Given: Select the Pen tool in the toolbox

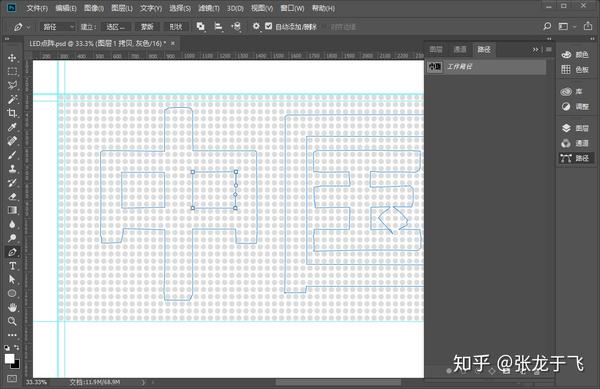Looking at the screenshot, I should coord(12,252).
